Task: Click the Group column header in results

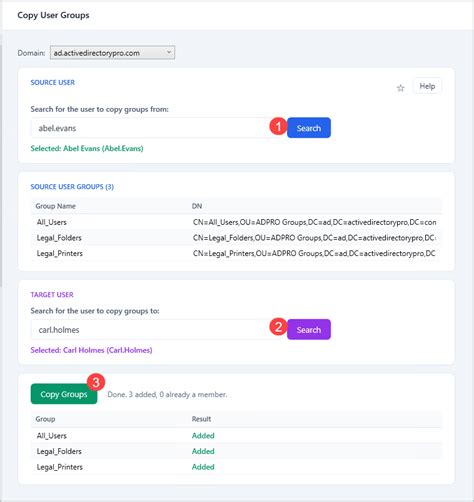Action: point(45,419)
